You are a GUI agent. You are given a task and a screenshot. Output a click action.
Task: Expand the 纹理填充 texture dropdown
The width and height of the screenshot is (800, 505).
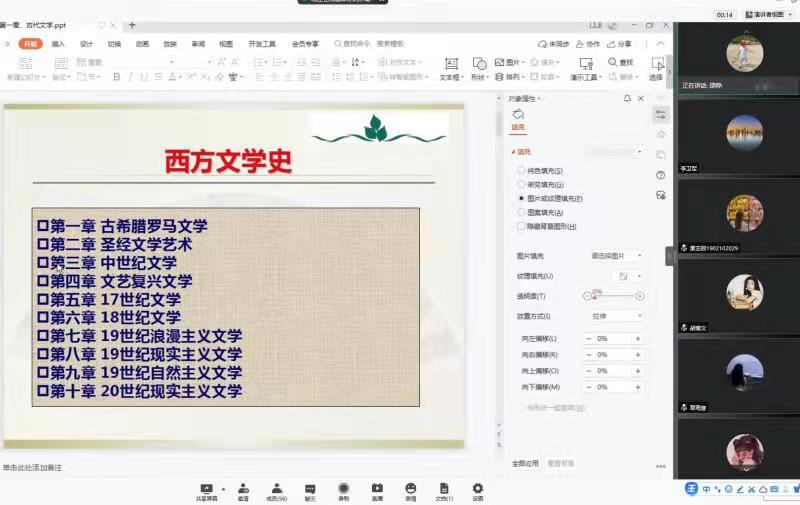628,276
